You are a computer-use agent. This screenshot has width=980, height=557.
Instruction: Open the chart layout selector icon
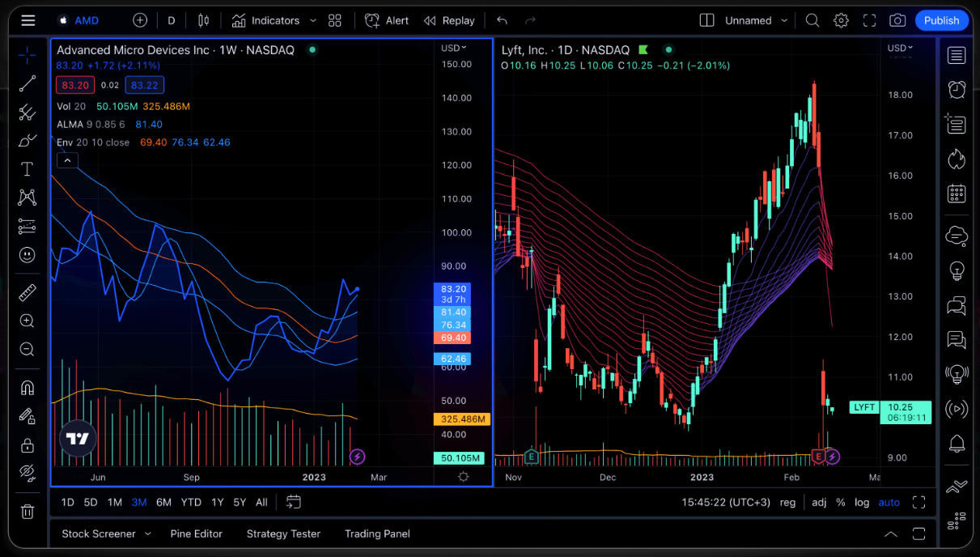pos(706,20)
